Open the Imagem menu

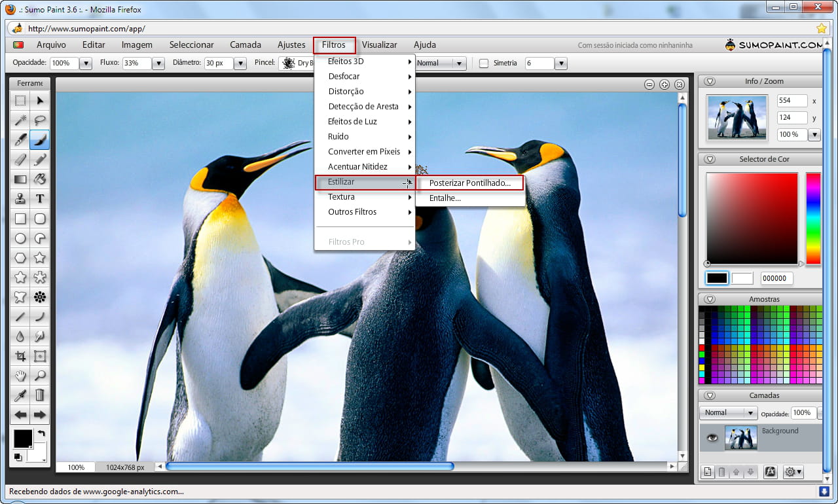tap(137, 45)
